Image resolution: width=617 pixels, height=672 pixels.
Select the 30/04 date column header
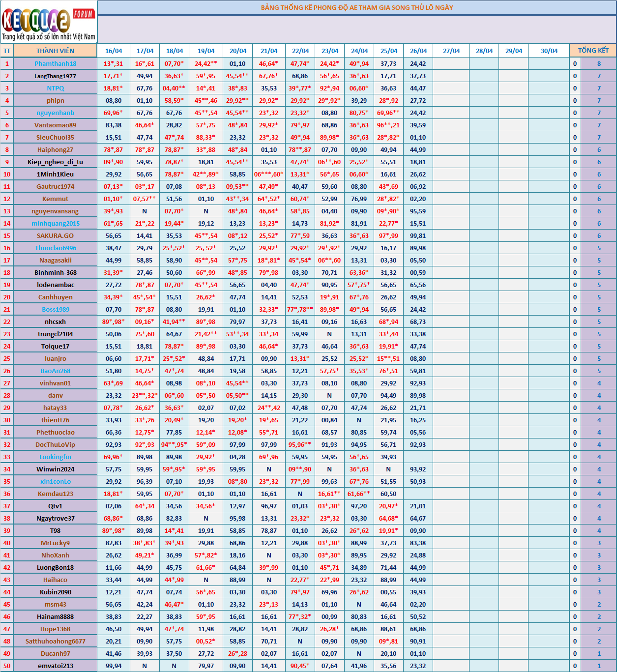(549, 51)
